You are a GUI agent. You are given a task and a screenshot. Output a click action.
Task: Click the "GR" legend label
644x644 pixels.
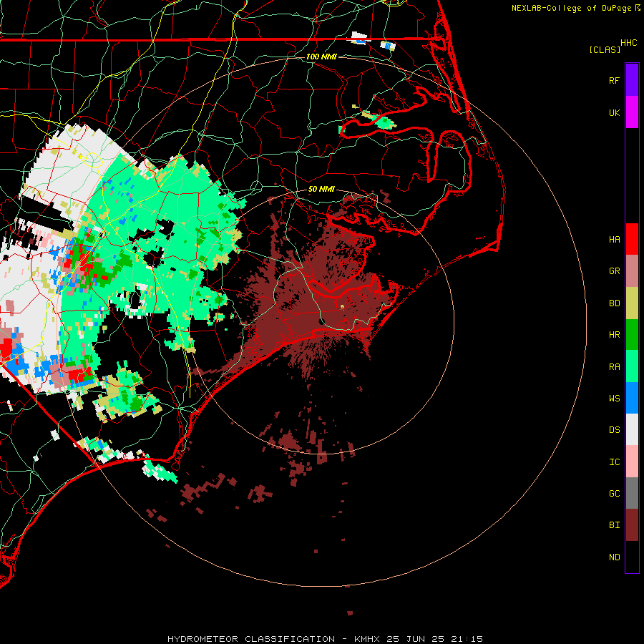pos(614,271)
